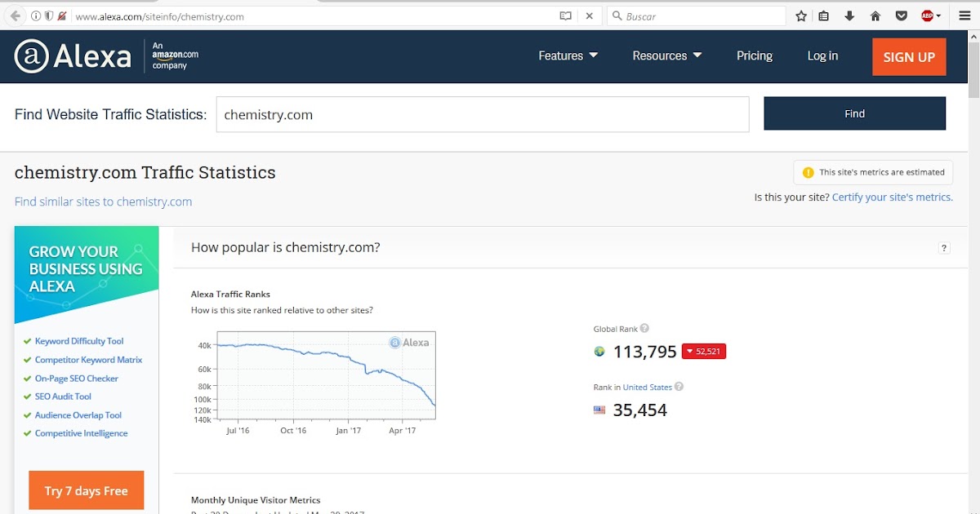Image resolution: width=980 pixels, height=514 pixels.
Task: Click the question mark help box for popularity section
Action: 944,248
